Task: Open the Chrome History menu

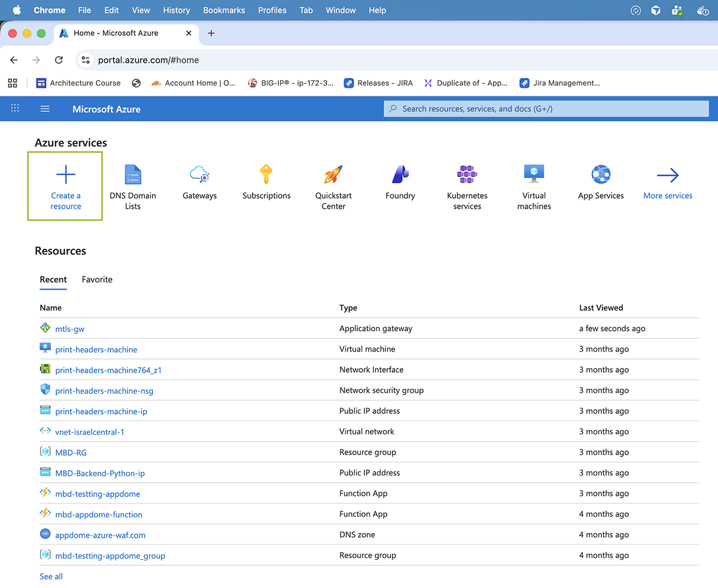Action: coord(177,10)
